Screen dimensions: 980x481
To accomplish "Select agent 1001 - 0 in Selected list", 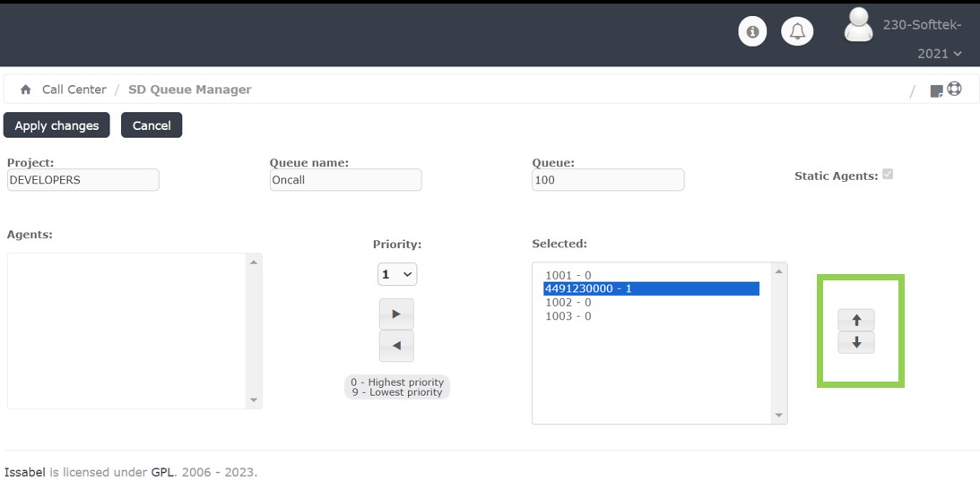I will pyautogui.click(x=568, y=276).
